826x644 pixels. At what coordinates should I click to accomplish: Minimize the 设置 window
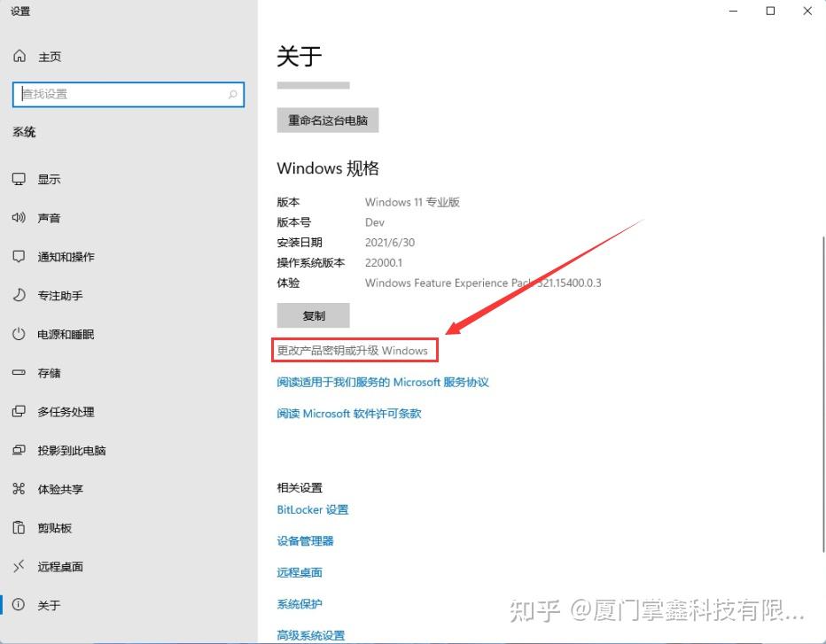coord(733,11)
